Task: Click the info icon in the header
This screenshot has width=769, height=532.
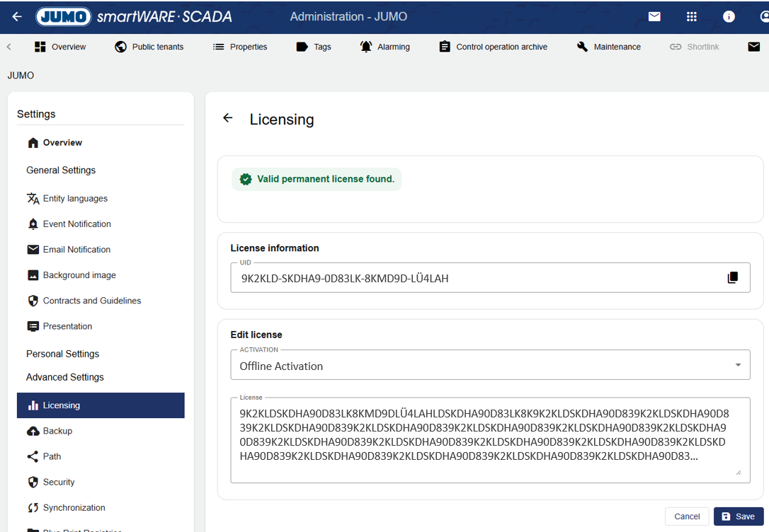Action: (x=729, y=17)
